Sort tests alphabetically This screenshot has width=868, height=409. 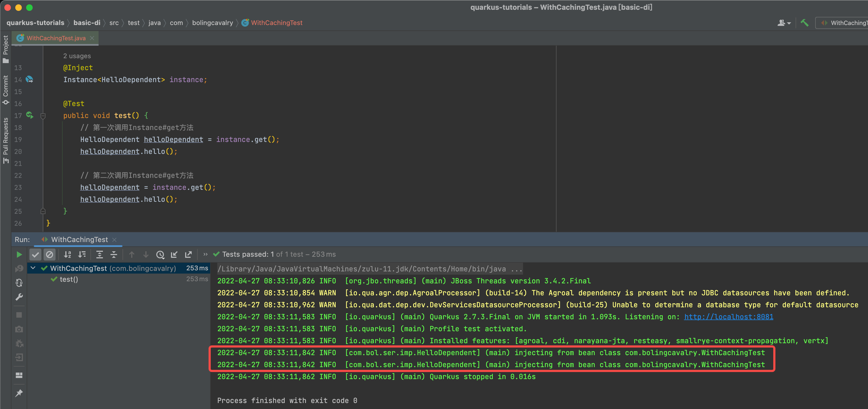point(68,255)
